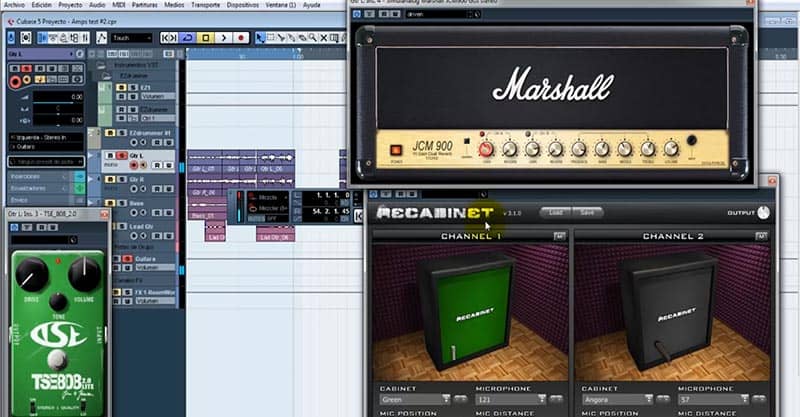Select the Object Selection arrow tool

tap(260, 38)
